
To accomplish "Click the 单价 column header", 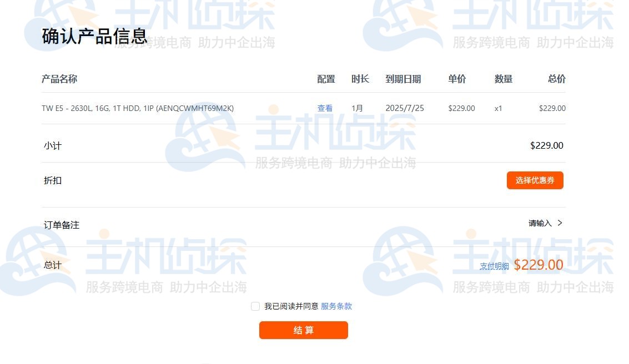I will pos(457,79).
